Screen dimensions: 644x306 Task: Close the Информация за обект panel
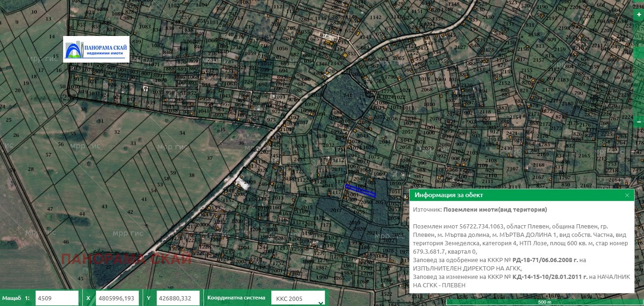point(627,195)
